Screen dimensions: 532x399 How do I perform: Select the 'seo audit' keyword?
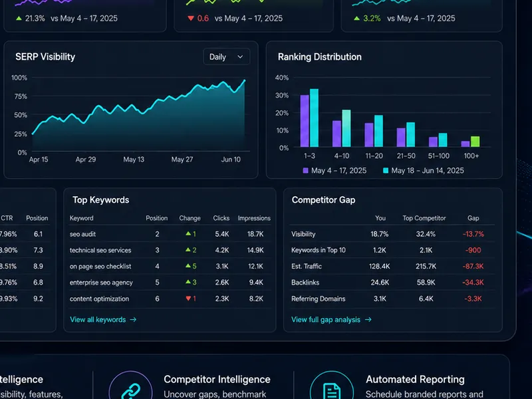click(x=82, y=234)
